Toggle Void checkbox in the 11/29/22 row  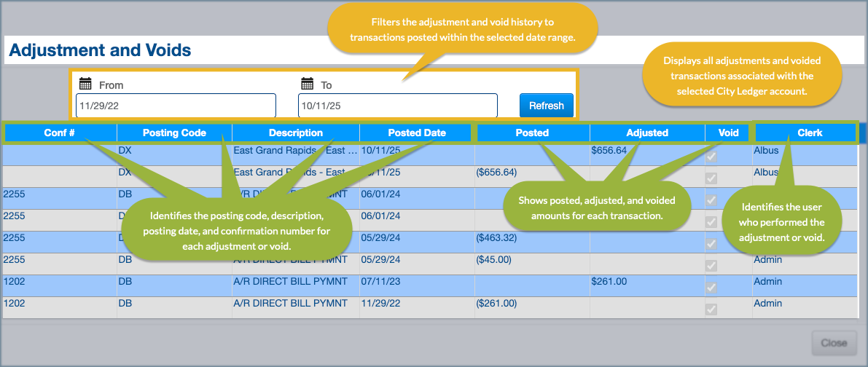pyautogui.click(x=711, y=309)
